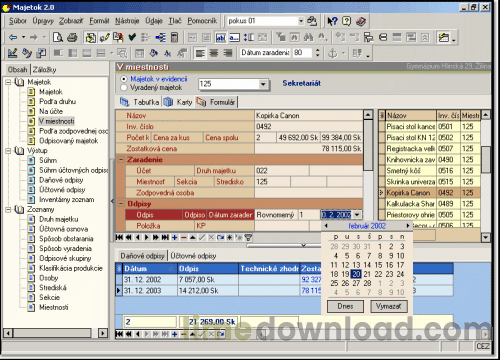Click the green checkmark toolbar icon
The image size is (500, 360).
[132, 37]
